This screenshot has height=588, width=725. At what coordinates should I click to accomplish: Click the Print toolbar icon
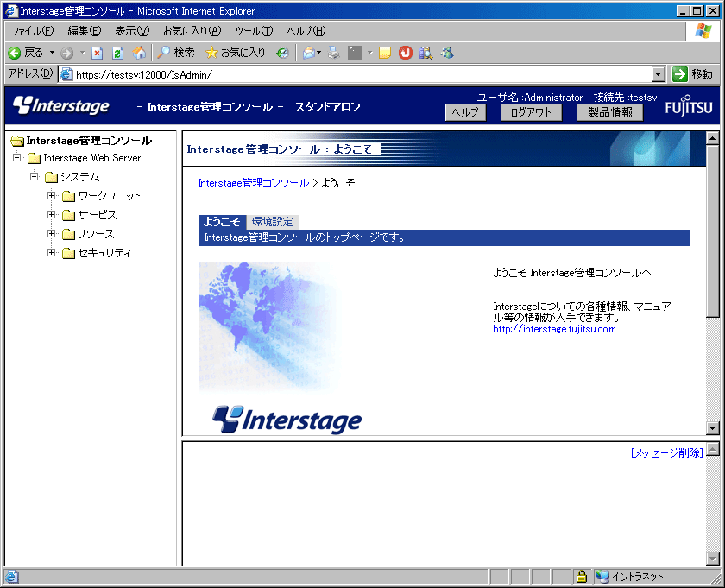(333, 54)
